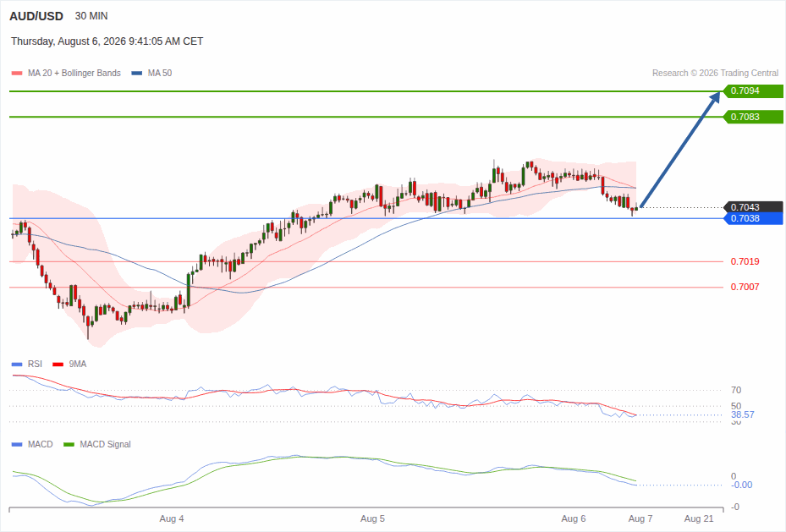Click the 0.7038 blue pivot price tag
786x532 pixels.
753,218
